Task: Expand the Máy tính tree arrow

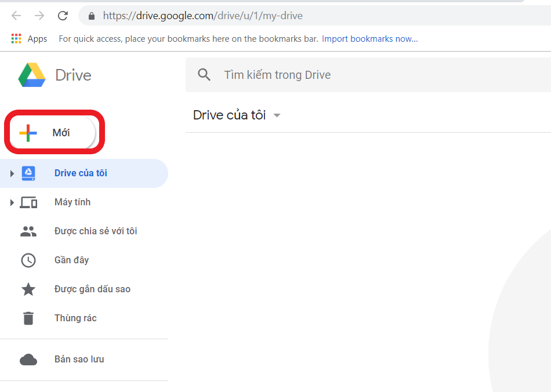Action: click(x=12, y=202)
